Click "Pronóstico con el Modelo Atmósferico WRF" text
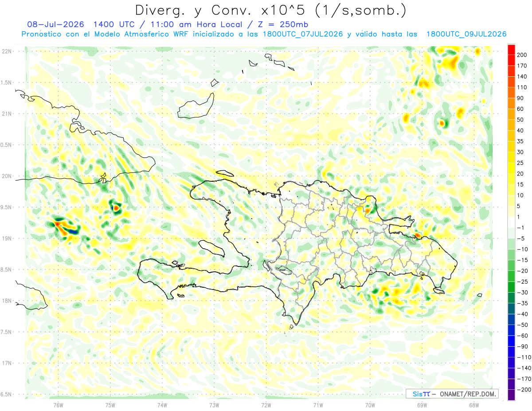The width and height of the screenshot is (532, 411). (106, 34)
